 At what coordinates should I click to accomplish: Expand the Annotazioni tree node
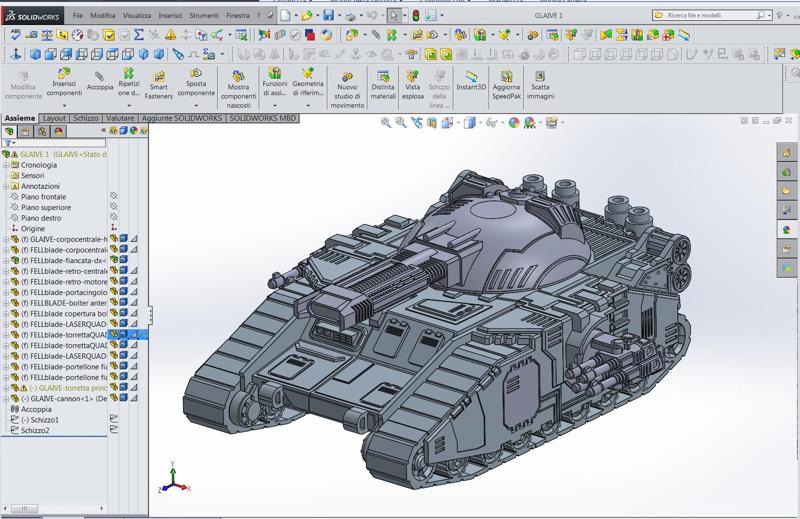[x=6, y=187]
